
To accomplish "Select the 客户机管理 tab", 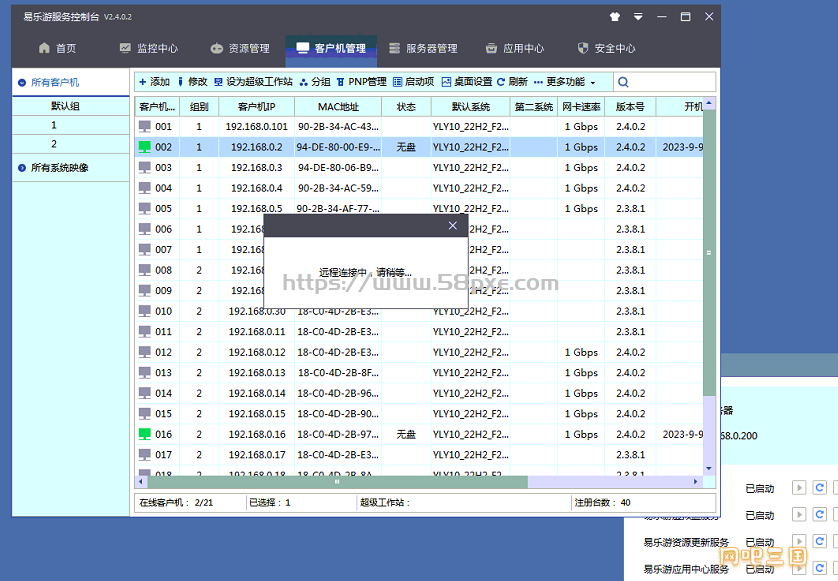I will pos(331,49).
